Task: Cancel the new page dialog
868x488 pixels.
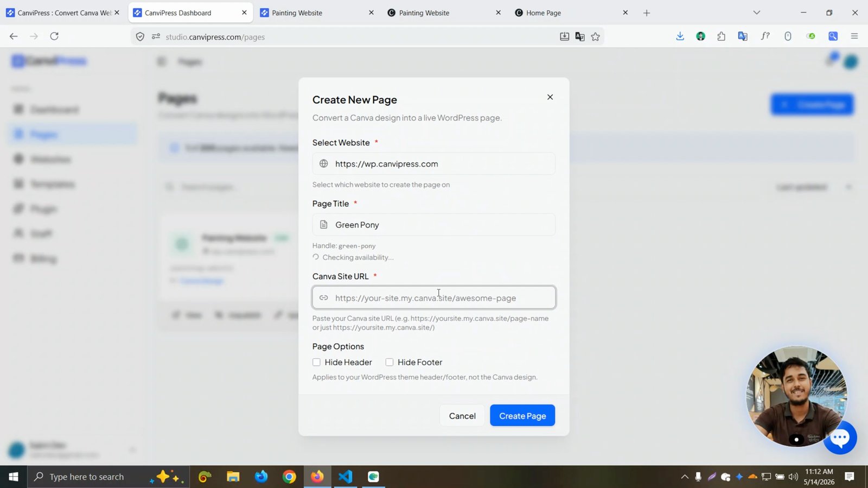Action: click(x=462, y=416)
